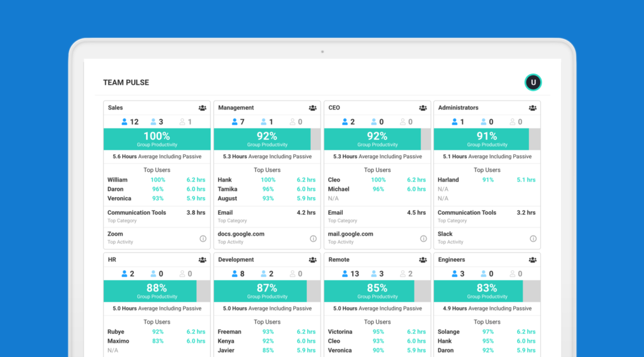Viewport: 644px width, 357px height.
Task: Click the CEO group members icon
Action: pyautogui.click(x=423, y=108)
